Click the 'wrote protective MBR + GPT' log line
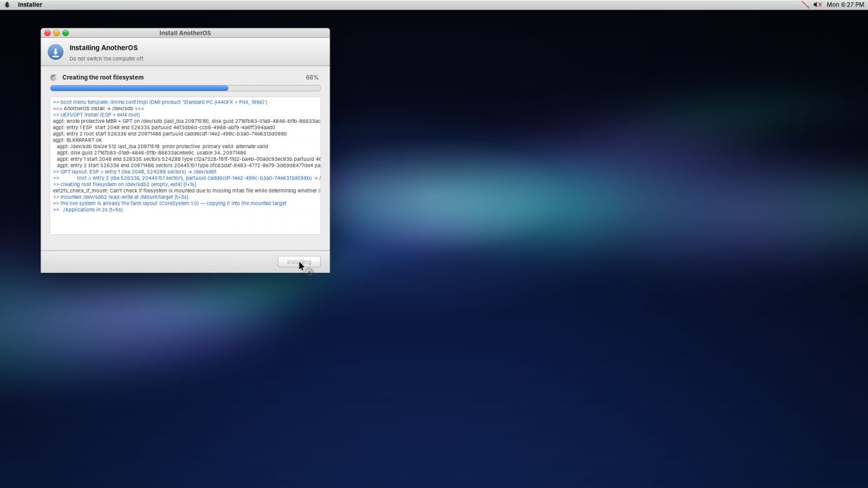Image resolution: width=868 pixels, height=488 pixels. pos(187,121)
